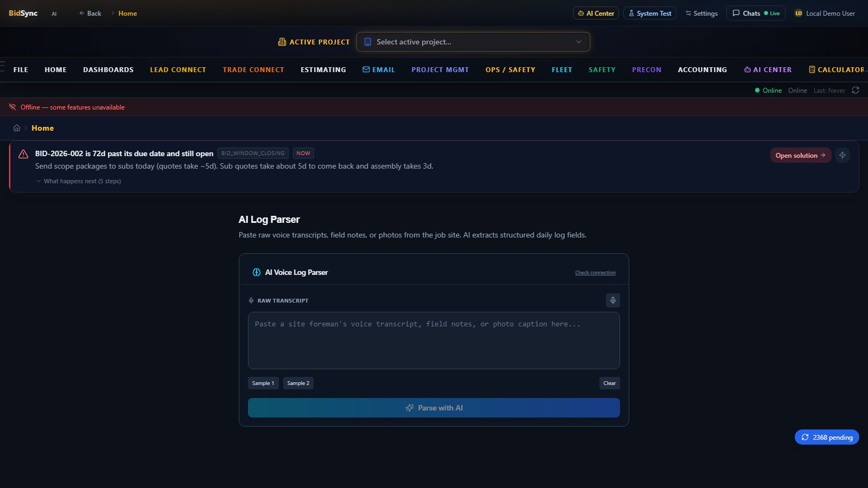Click the BidSync logo

23,13
